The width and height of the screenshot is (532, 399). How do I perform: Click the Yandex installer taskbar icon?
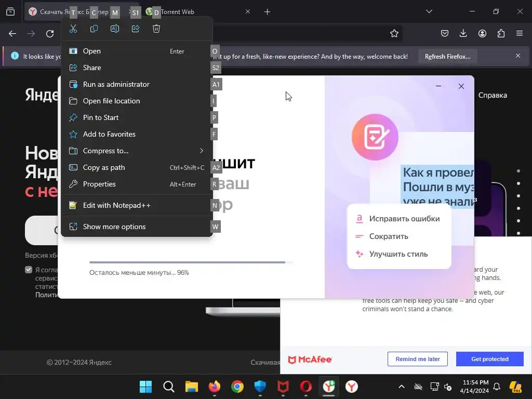[329, 387]
